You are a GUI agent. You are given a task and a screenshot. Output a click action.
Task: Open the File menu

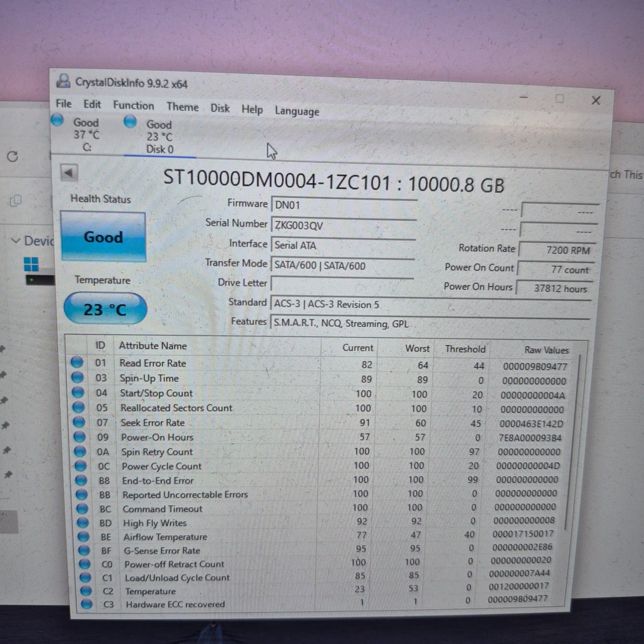click(x=64, y=103)
